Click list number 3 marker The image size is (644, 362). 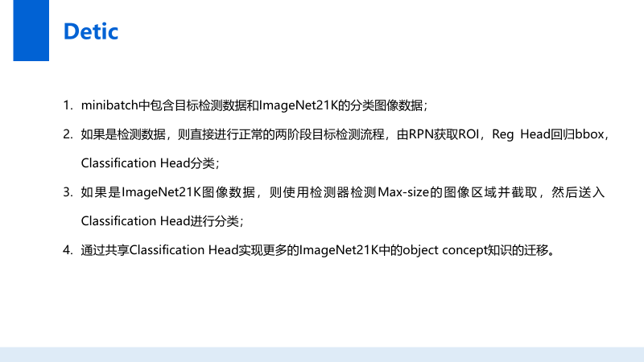(68, 192)
